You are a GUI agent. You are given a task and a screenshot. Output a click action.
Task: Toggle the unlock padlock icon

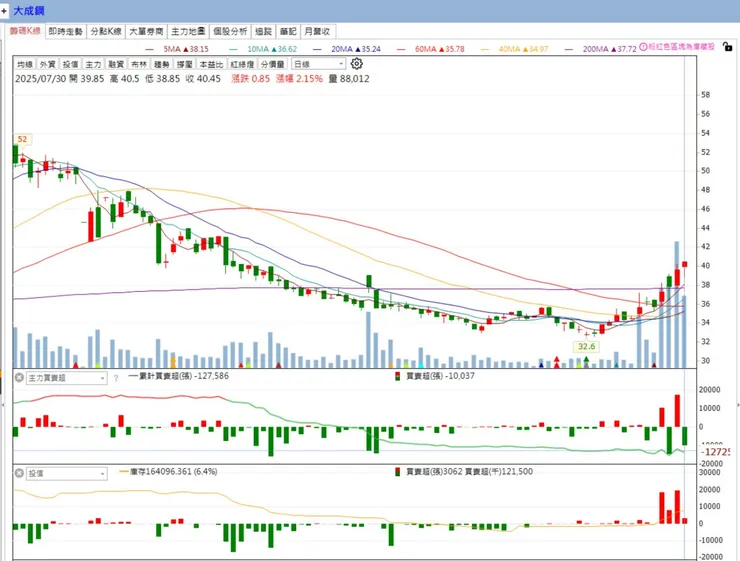pyautogui.click(x=727, y=47)
